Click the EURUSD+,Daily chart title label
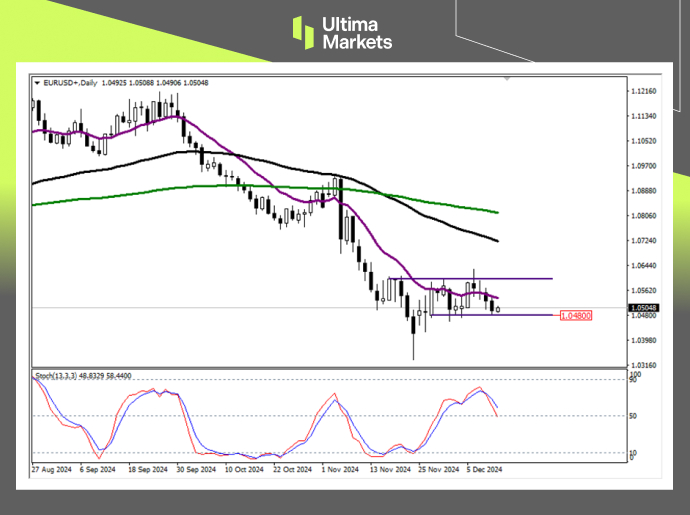 (67, 82)
